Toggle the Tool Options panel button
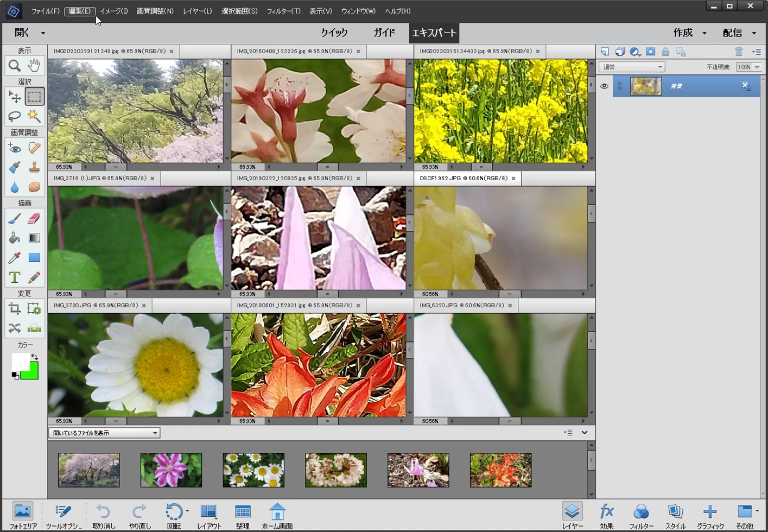 (64, 516)
